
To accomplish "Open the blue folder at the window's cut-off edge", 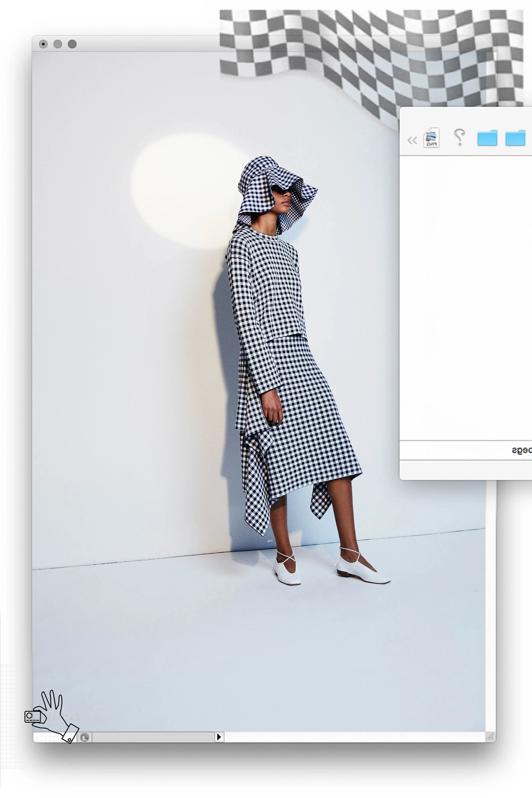I will [515, 138].
